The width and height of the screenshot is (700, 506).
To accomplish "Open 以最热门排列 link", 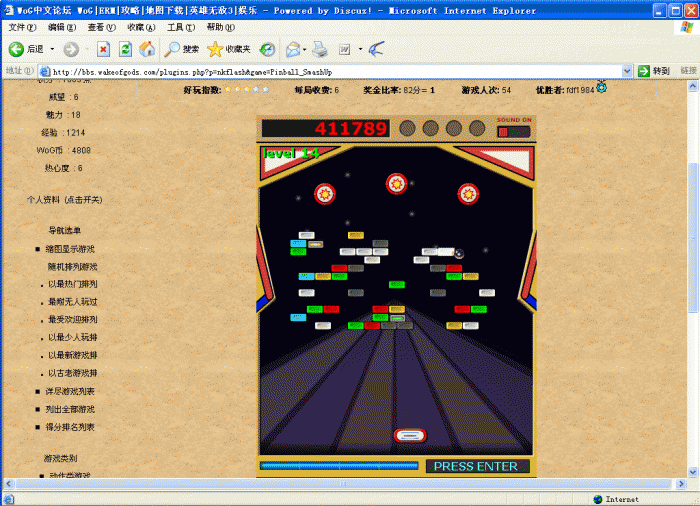I will [73, 284].
